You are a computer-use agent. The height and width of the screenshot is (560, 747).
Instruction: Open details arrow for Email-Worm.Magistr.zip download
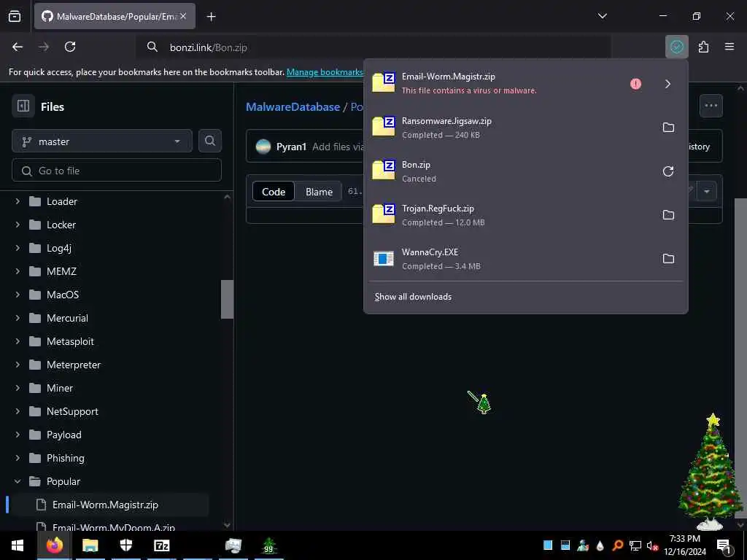coord(667,84)
